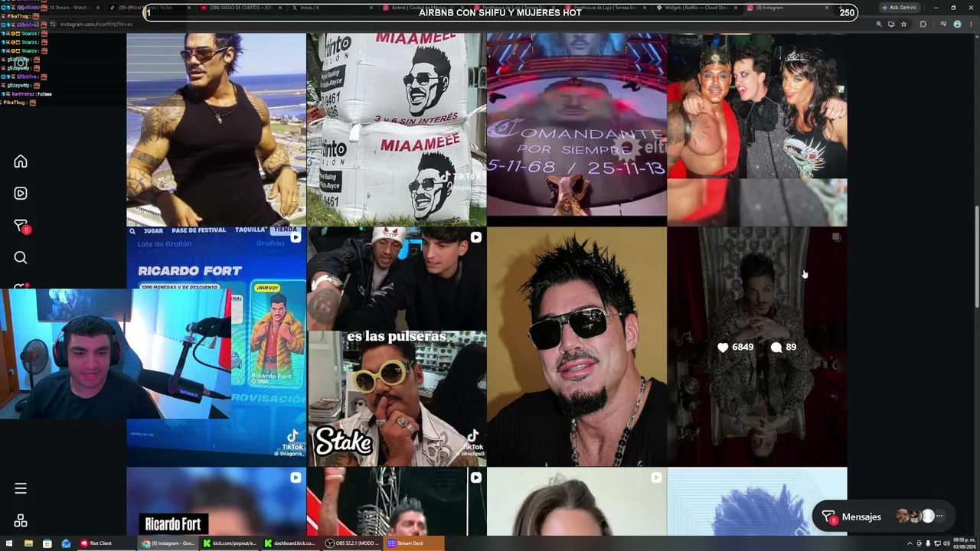Open direct messages icon with red badge
980x551 pixels.
[x=21, y=226]
